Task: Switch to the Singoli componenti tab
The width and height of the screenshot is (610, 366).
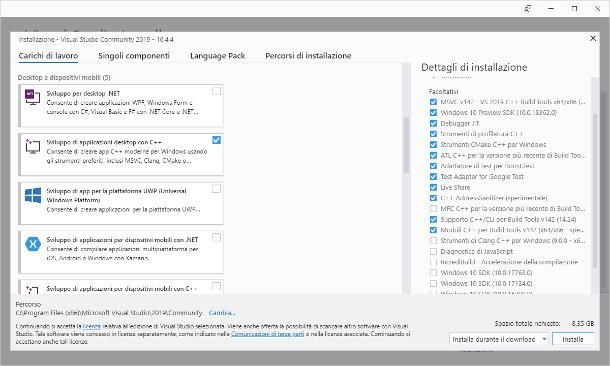Action: (x=134, y=56)
